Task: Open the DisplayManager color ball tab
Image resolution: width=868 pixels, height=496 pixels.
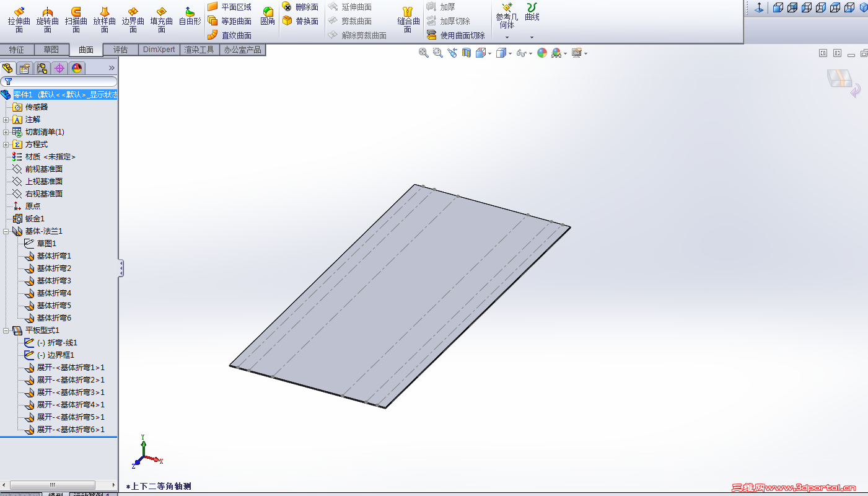Action: point(77,68)
